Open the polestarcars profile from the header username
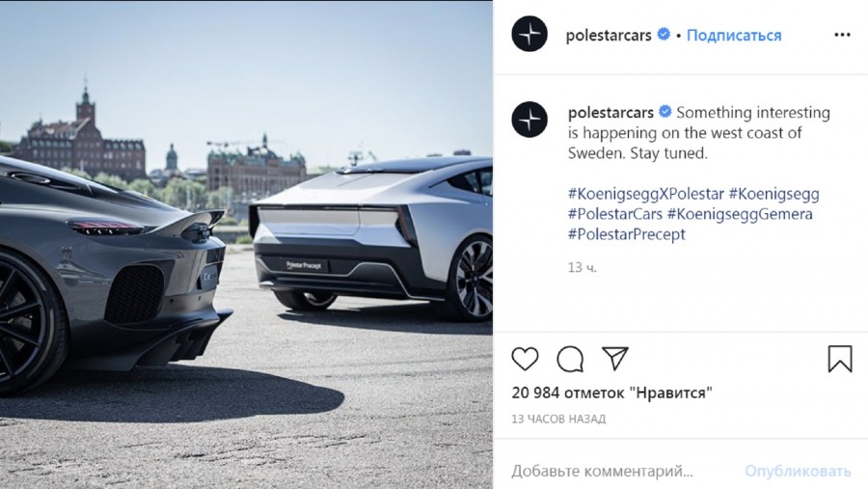The width and height of the screenshot is (868, 489). [x=609, y=36]
